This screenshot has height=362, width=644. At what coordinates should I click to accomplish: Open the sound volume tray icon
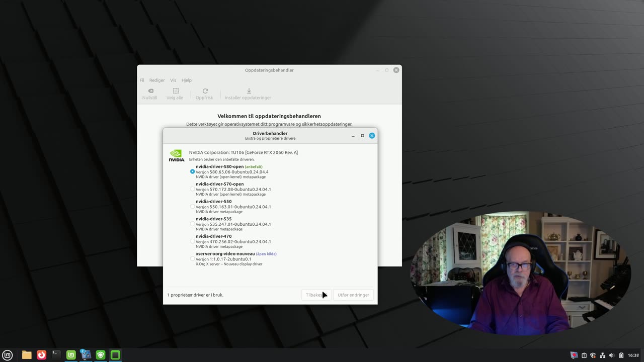(612, 355)
